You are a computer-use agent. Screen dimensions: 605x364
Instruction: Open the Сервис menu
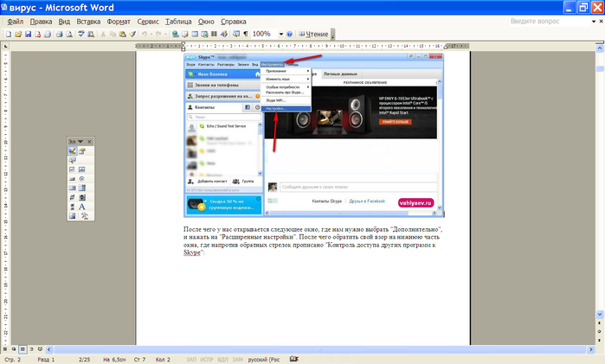[x=148, y=22]
